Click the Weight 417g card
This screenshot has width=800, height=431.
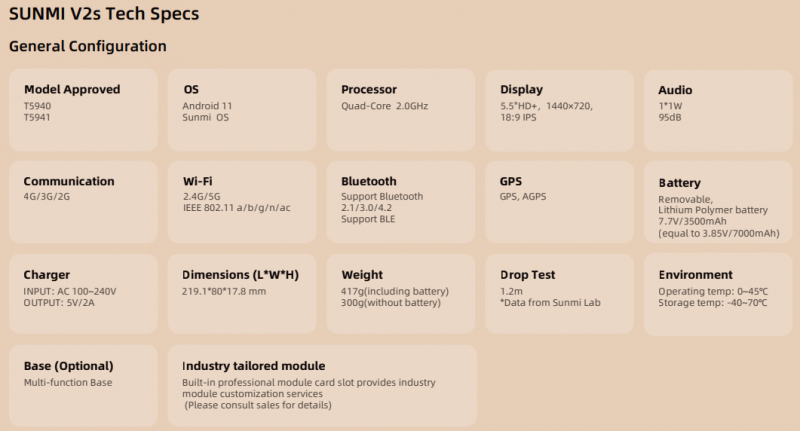(x=401, y=294)
